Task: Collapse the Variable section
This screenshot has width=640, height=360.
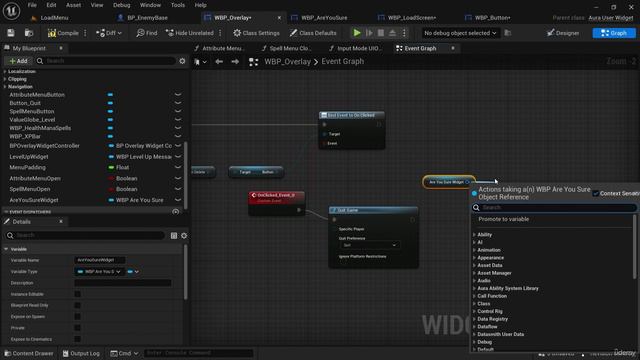Action: tap(6, 249)
